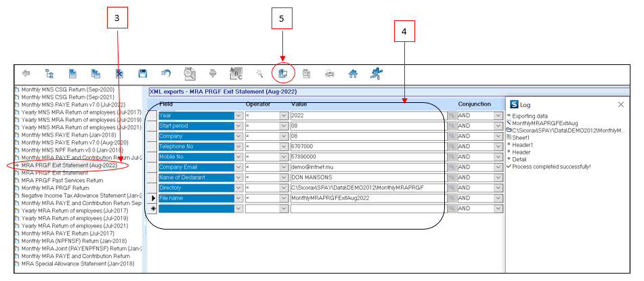
Task: Expand the Operator dropdown for Company row
Action: coord(284,136)
